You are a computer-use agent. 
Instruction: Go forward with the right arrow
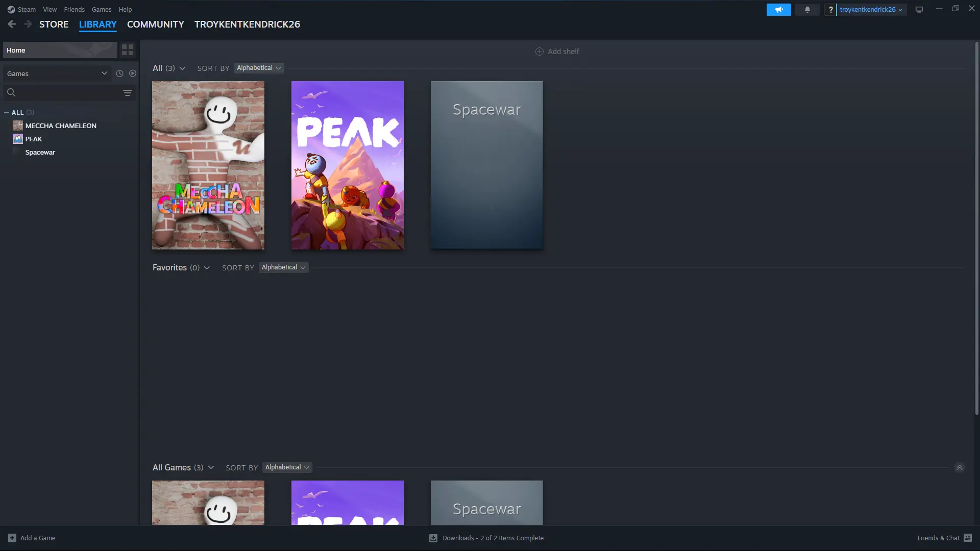pyautogui.click(x=28, y=24)
